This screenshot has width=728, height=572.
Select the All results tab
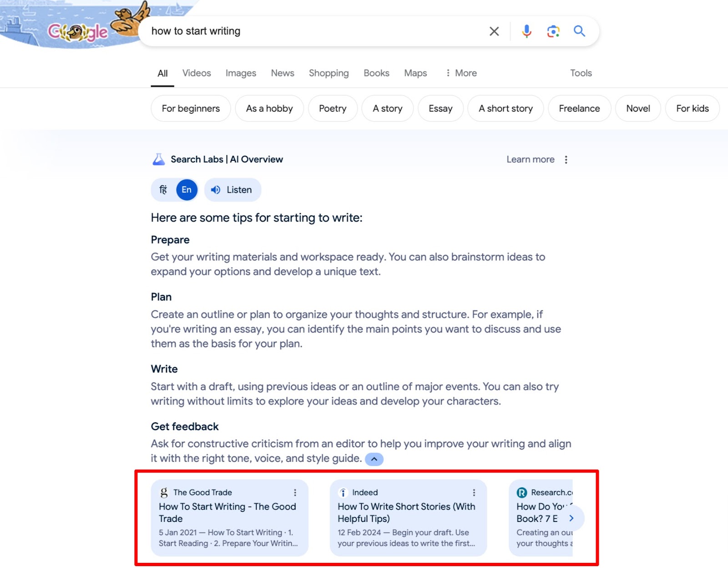[x=162, y=74]
